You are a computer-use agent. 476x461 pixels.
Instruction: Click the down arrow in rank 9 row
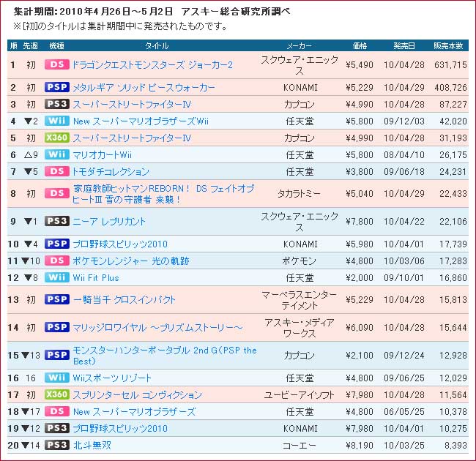point(29,222)
